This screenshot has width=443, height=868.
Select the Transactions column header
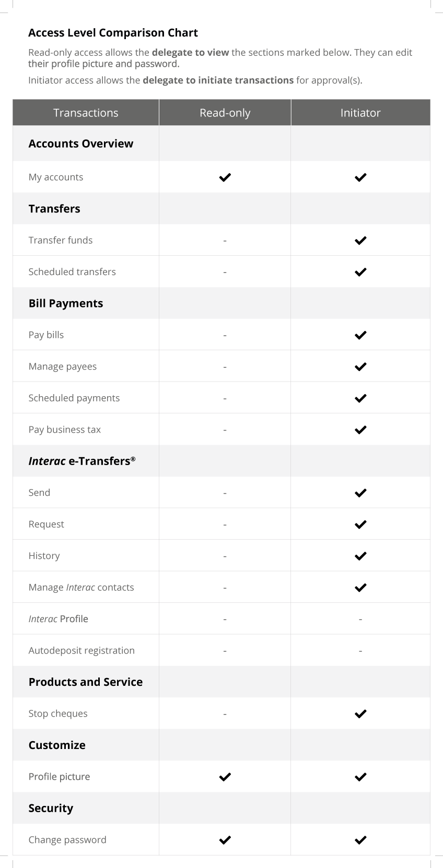[86, 113]
